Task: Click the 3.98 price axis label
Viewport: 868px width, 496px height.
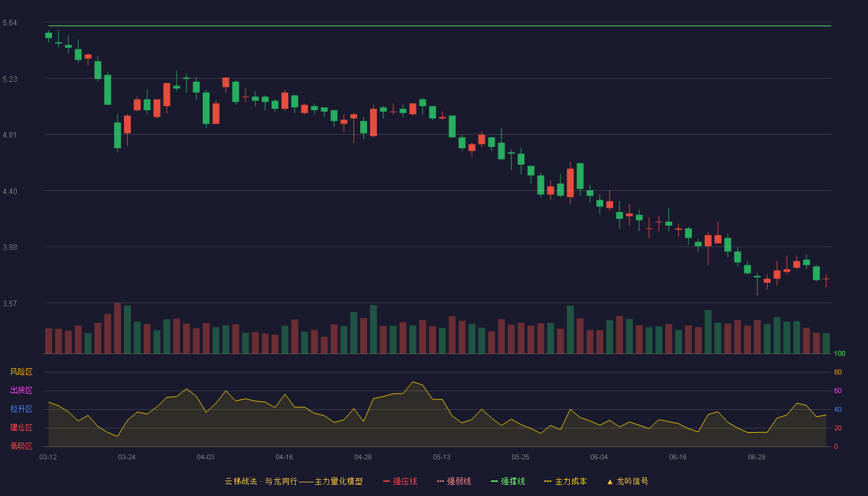Action: [10, 247]
